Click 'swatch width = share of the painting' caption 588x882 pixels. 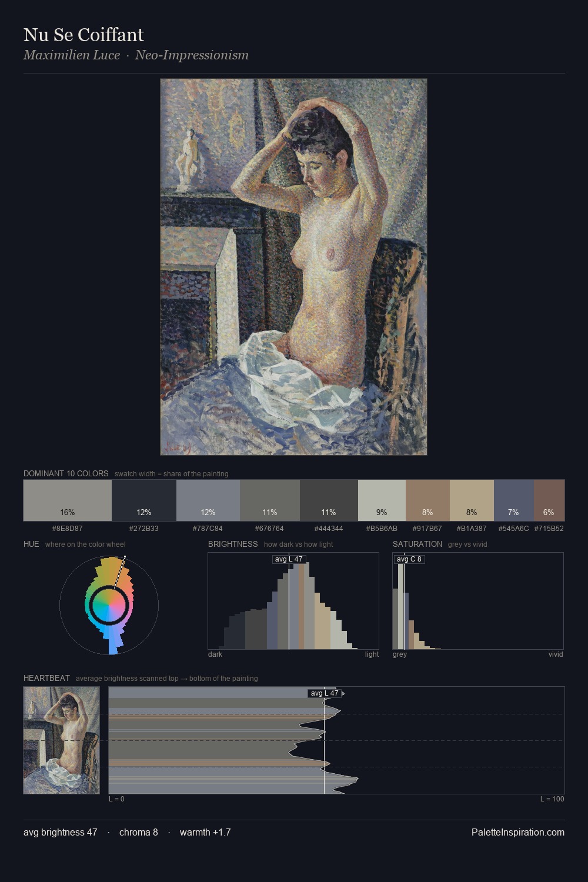pyautogui.click(x=172, y=474)
